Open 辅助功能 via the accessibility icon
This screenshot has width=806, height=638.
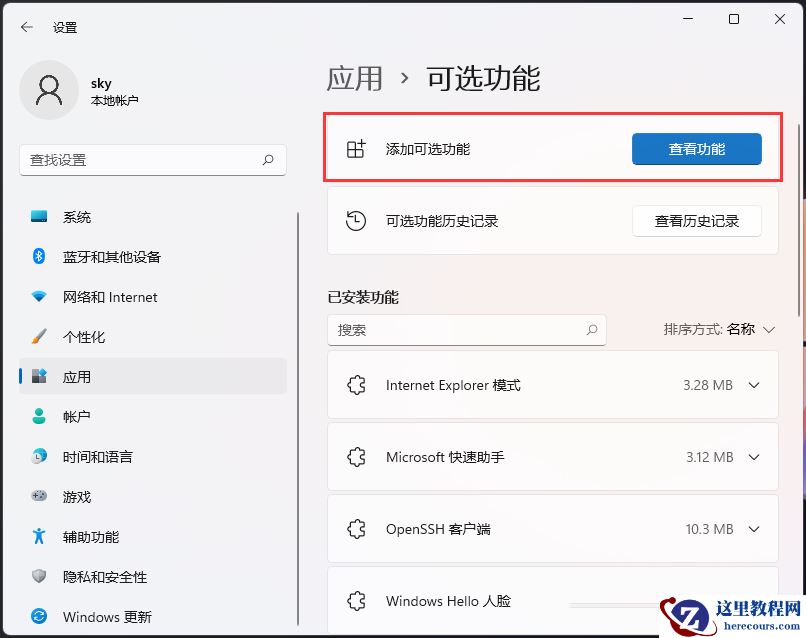point(41,536)
